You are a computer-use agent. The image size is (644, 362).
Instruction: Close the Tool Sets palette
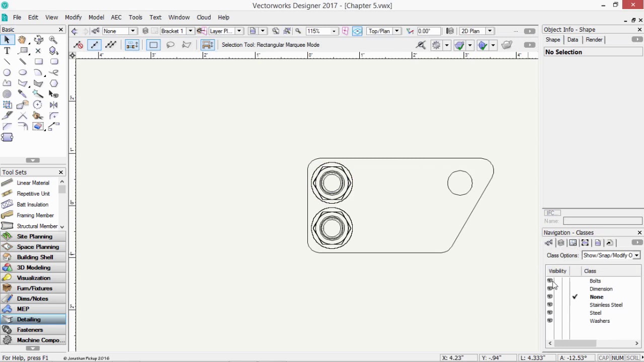pos(61,172)
